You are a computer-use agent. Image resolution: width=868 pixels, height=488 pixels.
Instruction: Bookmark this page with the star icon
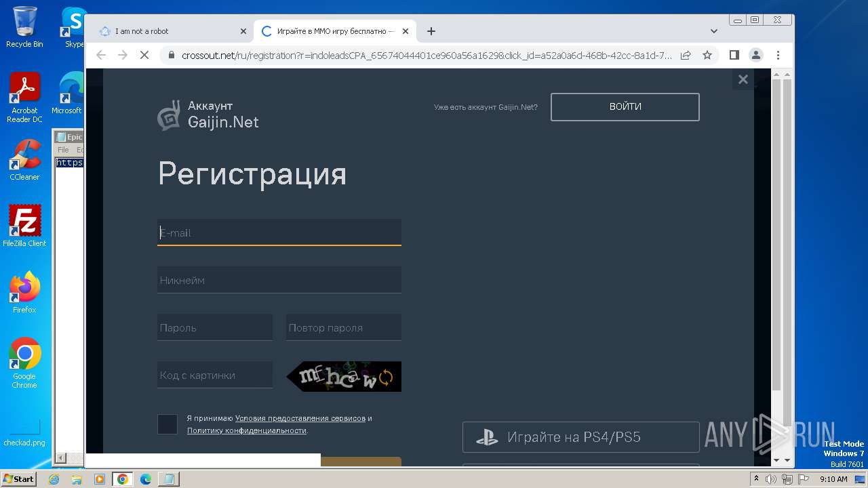(707, 55)
